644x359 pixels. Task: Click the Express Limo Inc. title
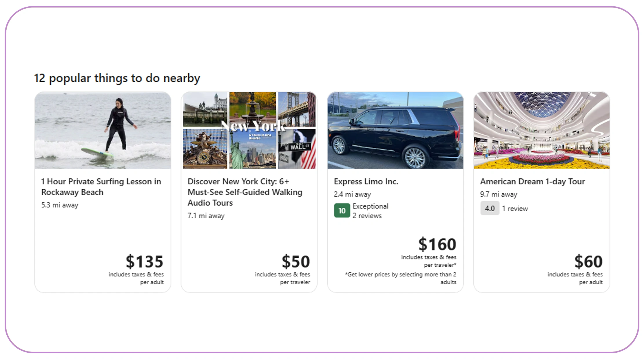(x=366, y=182)
